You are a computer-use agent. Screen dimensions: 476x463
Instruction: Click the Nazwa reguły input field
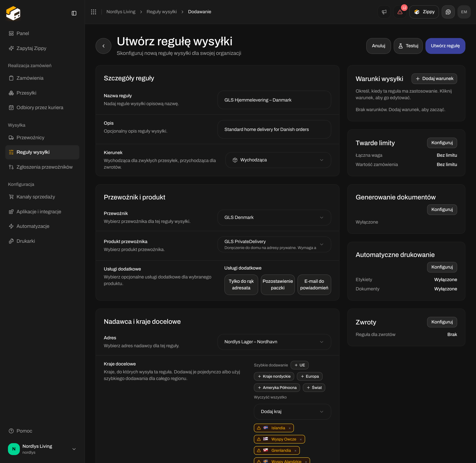point(274,100)
